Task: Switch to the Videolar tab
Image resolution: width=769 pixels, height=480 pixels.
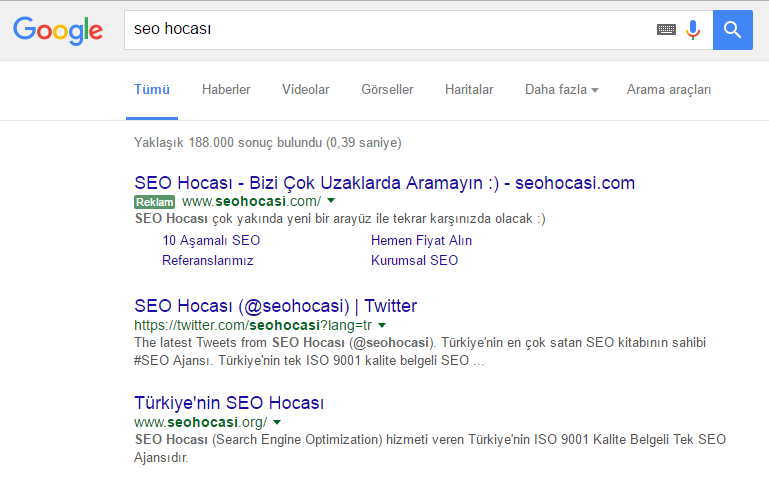Action: pyautogui.click(x=305, y=90)
